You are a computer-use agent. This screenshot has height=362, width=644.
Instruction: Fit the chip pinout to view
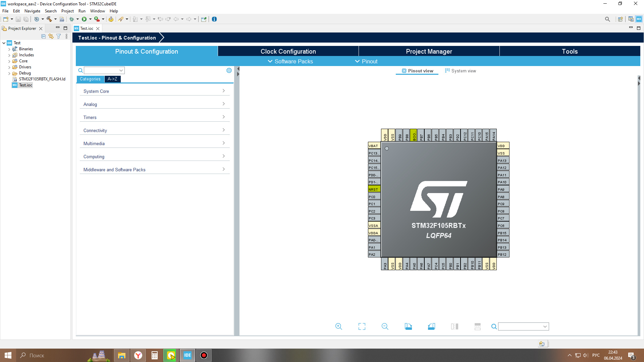pyautogui.click(x=362, y=326)
